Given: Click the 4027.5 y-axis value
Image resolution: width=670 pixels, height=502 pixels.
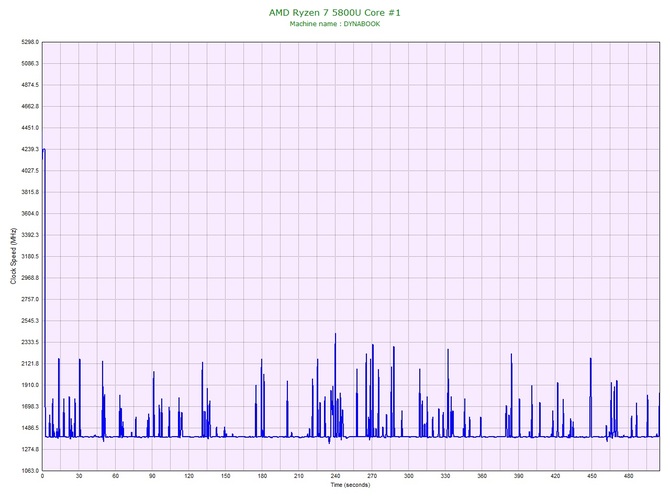Looking at the screenshot, I should [x=30, y=170].
